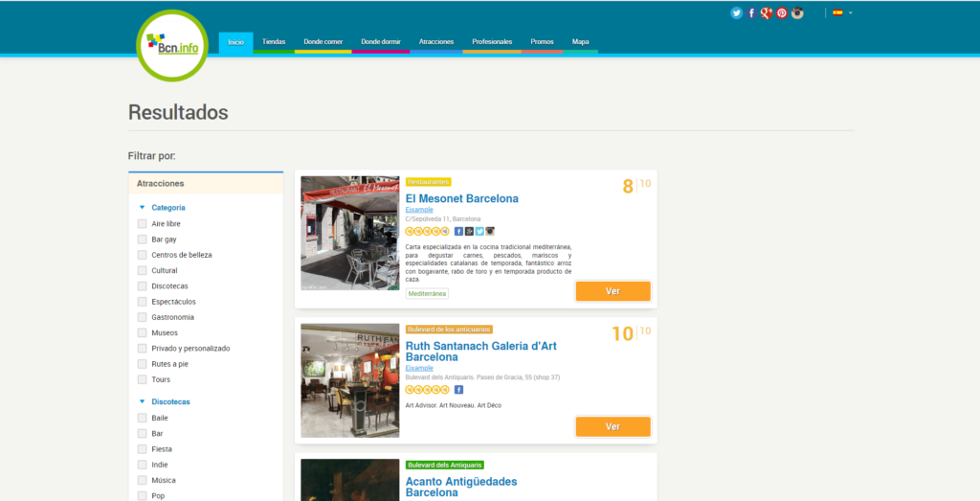The height and width of the screenshot is (501, 980).
Task: Click Eixample link under Ruth Santanach
Action: click(x=419, y=368)
